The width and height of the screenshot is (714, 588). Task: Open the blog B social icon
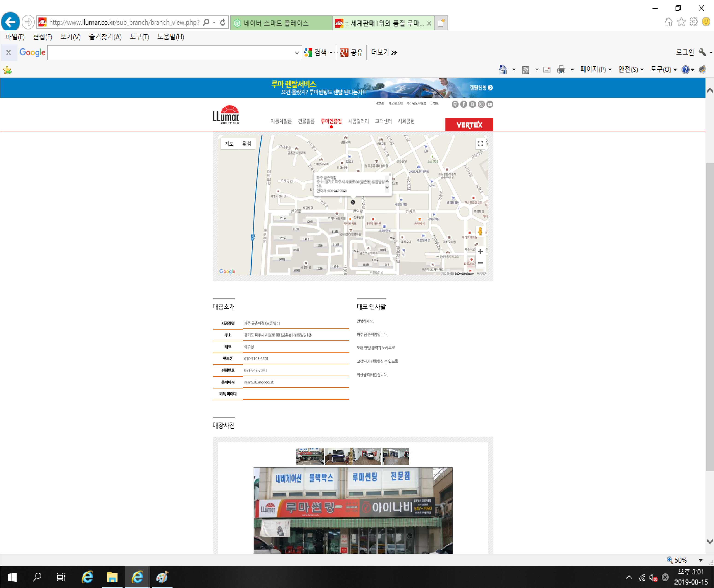pyautogui.click(x=472, y=104)
